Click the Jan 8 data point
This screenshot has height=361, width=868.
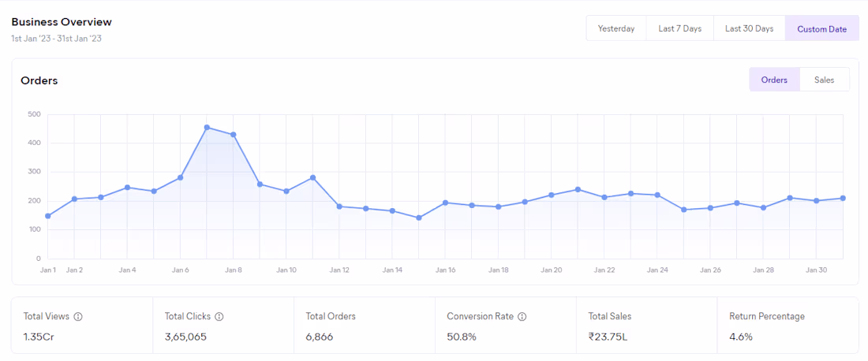click(x=234, y=135)
